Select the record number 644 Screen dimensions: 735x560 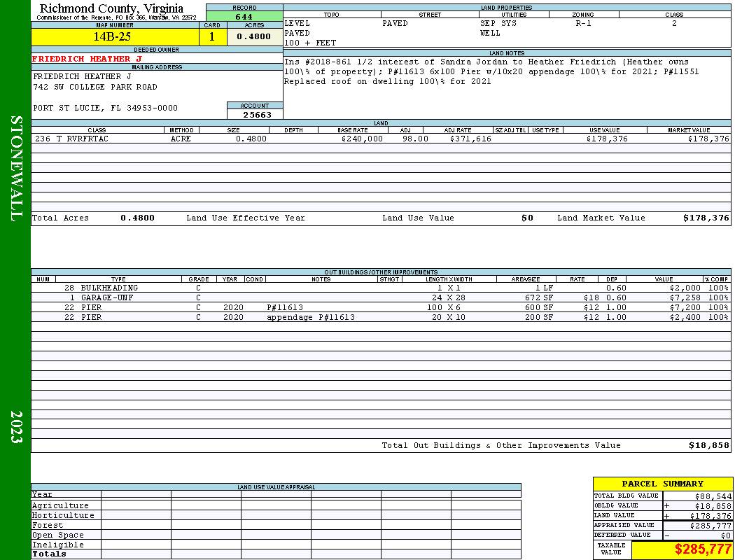pos(244,17)
